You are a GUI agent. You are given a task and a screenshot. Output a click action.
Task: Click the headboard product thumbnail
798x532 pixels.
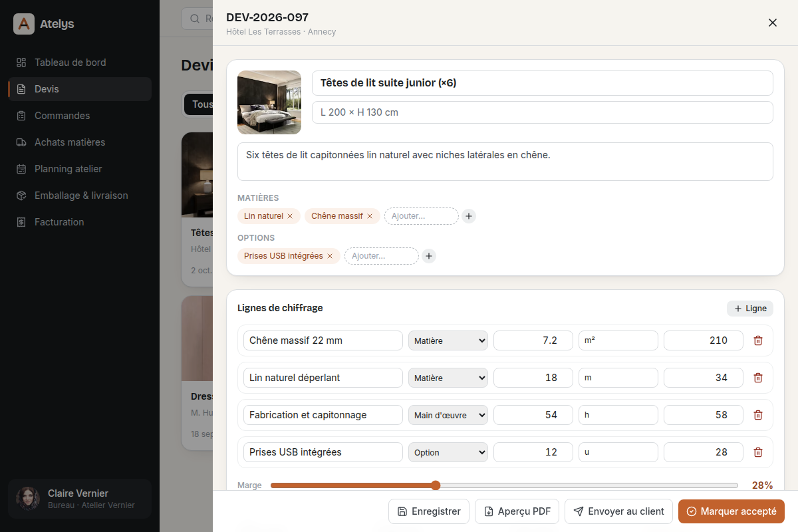[x=269, y=102]
